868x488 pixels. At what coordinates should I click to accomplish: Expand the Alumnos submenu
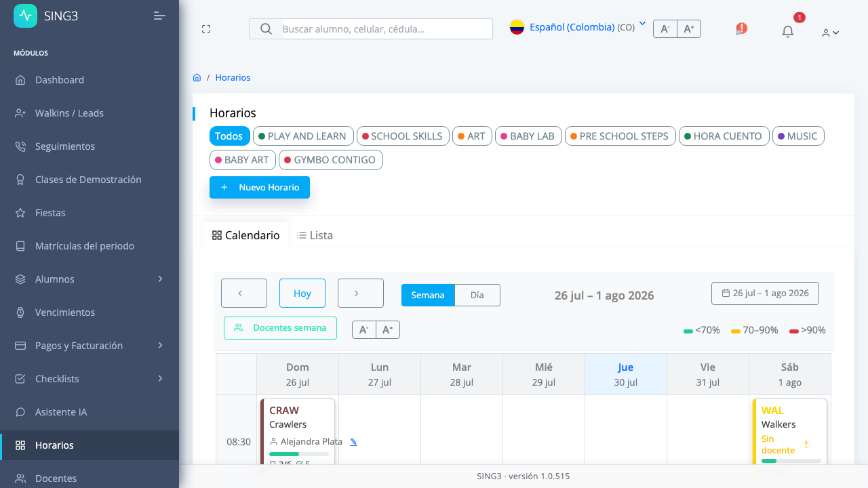click(x=90, y=279)
